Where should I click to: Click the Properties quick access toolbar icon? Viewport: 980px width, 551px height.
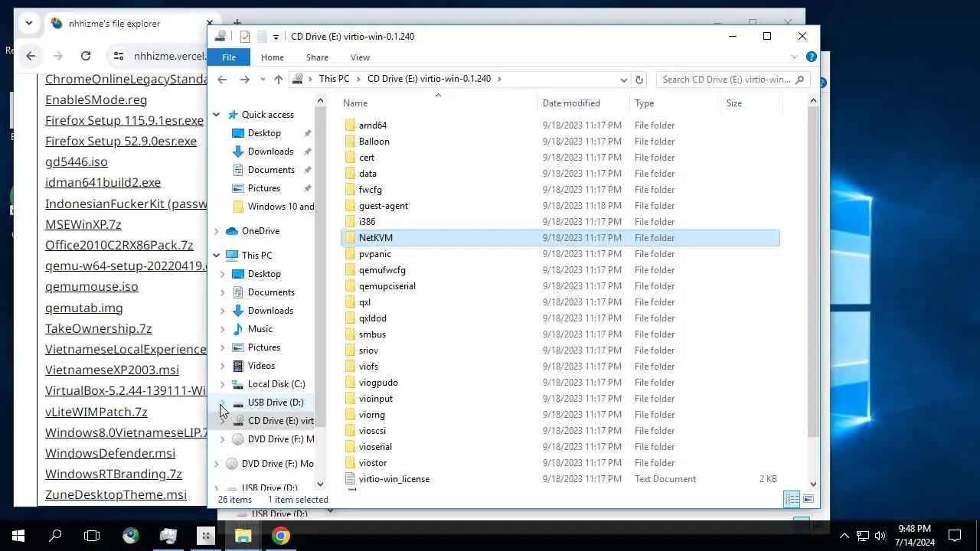[x=245, y=36]
